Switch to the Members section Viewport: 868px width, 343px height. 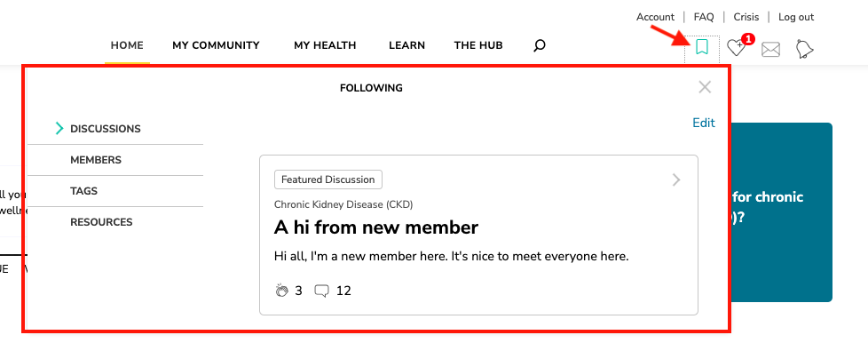click(x=96, y=160)
